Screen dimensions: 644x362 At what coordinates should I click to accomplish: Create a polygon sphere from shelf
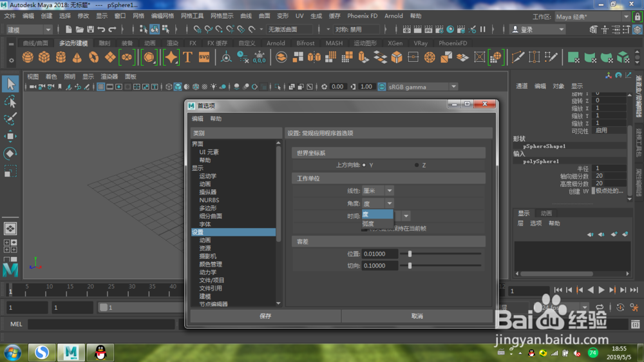[x=28, y=57]
